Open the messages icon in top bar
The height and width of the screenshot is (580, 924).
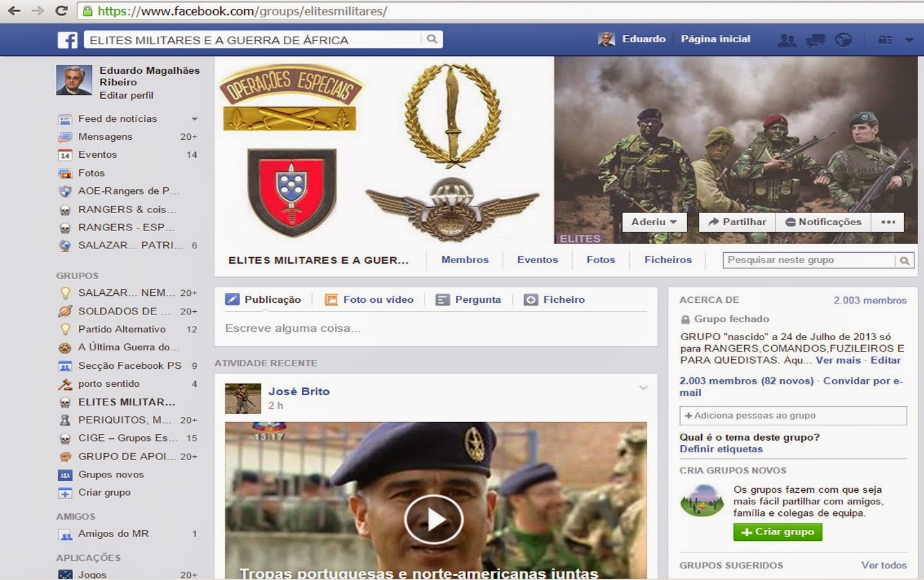[x=815, y=40]
